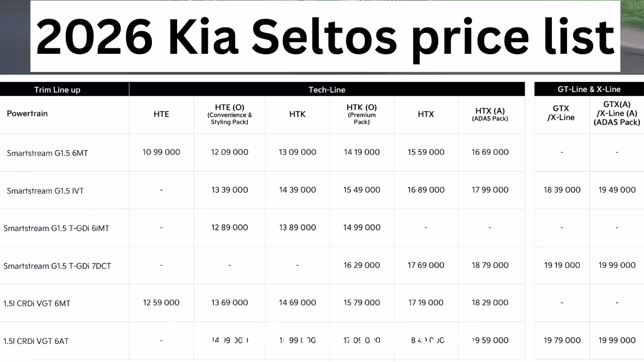The image size is (644, 362).
Task: Select the Smartstream G1.5 6MT row label
Action: point(47,153)
